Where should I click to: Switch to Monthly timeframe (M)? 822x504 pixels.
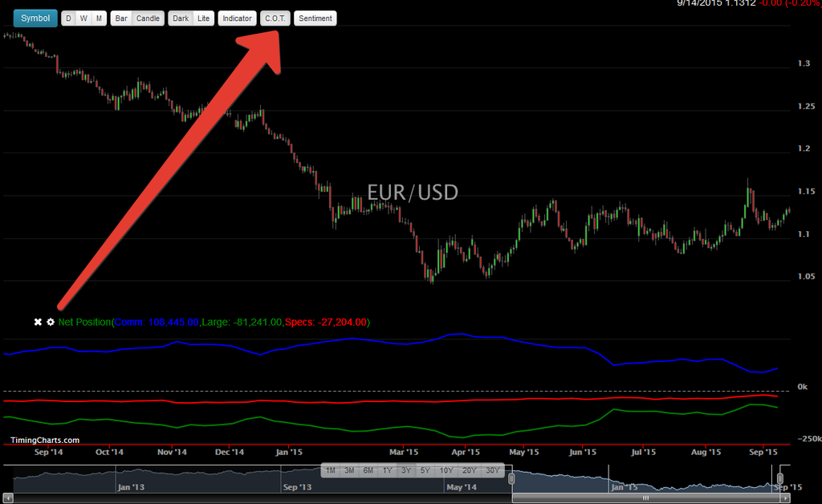(99, 18)
